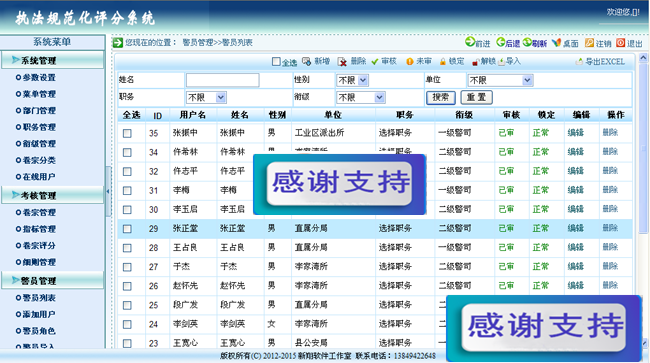Check the box for row ID 34
The height and width of the screenshot is (363, 650).
[x=127, y=152]
